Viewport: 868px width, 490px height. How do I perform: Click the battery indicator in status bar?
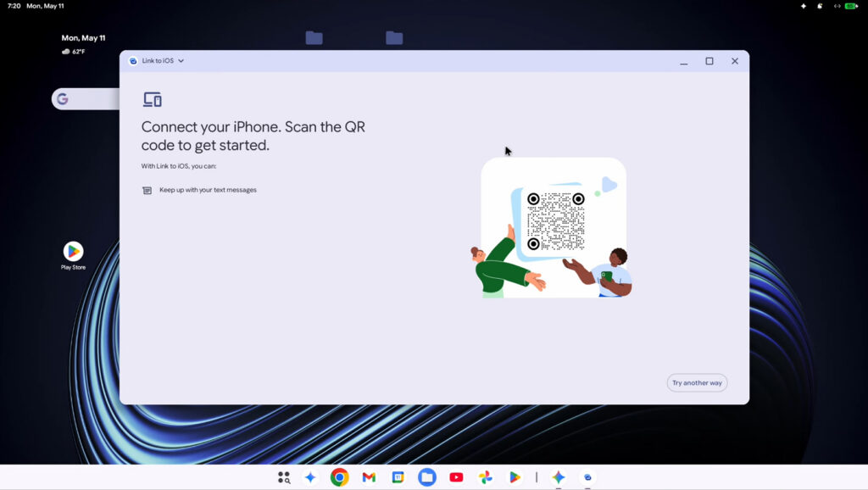[x=851, y=6]
